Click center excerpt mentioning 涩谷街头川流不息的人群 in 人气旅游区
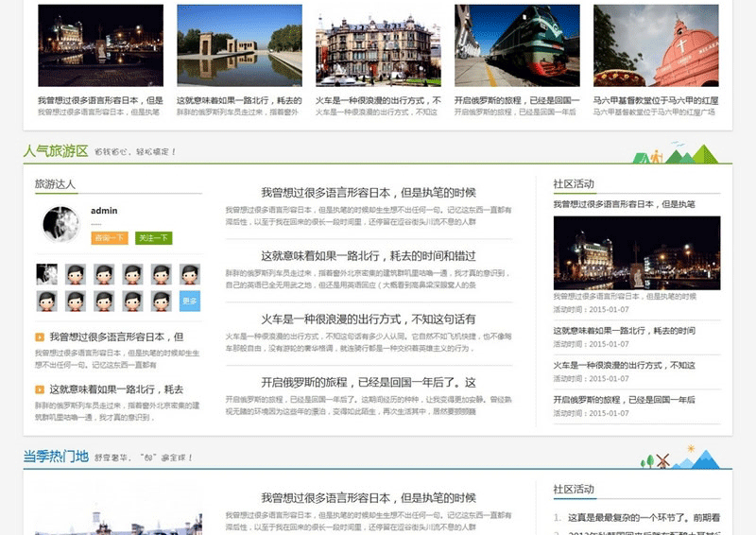756x535 pixels. [x=369, y=216]
